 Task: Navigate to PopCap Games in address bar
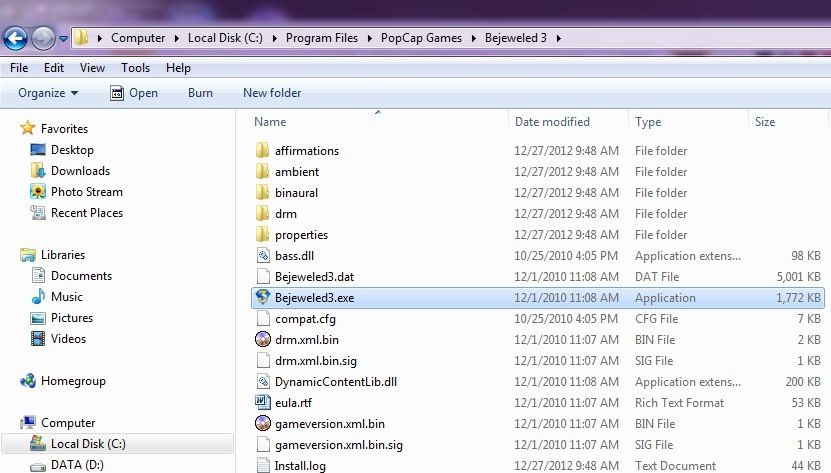421,38
